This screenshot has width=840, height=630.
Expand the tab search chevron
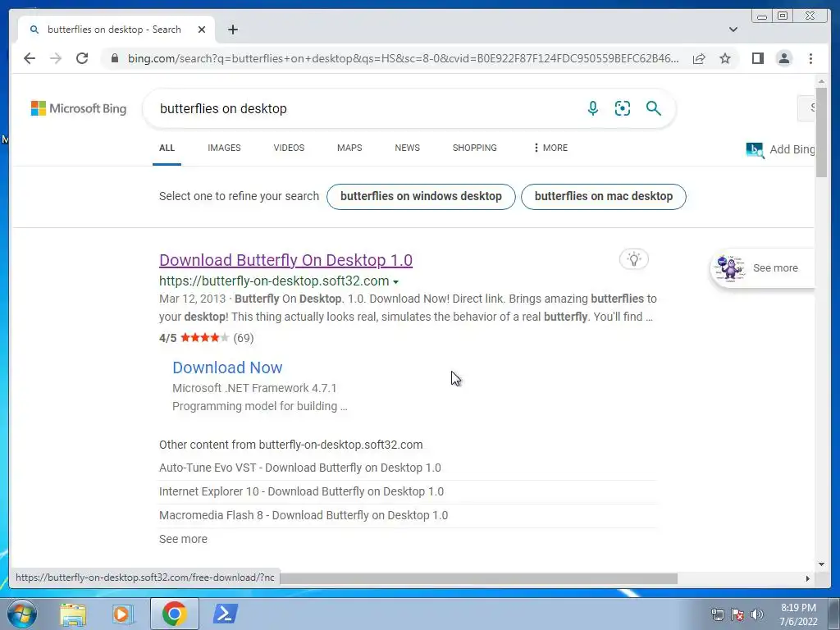pyautogui.click(x=733, y=30)
